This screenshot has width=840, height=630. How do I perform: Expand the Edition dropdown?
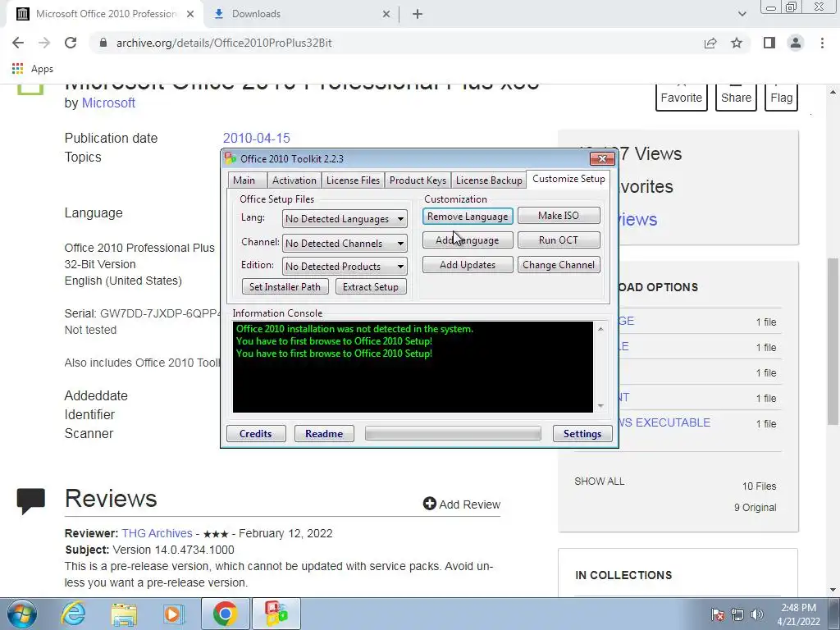coord(345,267)
